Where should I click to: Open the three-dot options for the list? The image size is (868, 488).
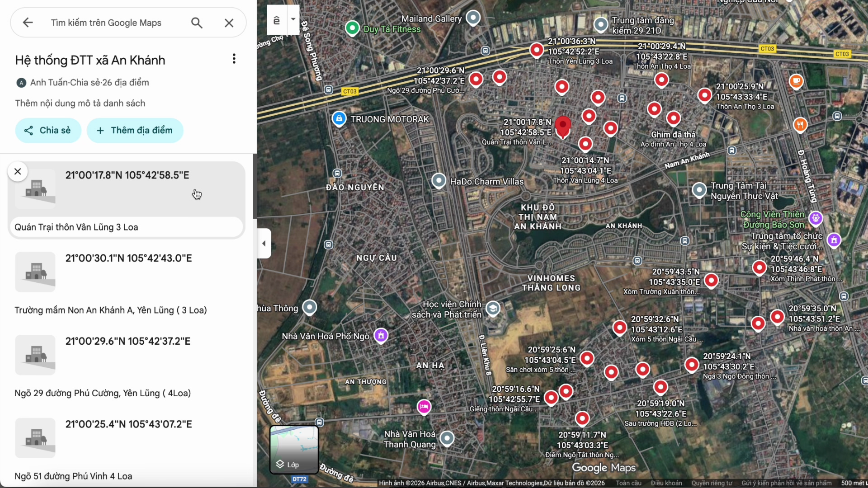(x=234, y=59)
